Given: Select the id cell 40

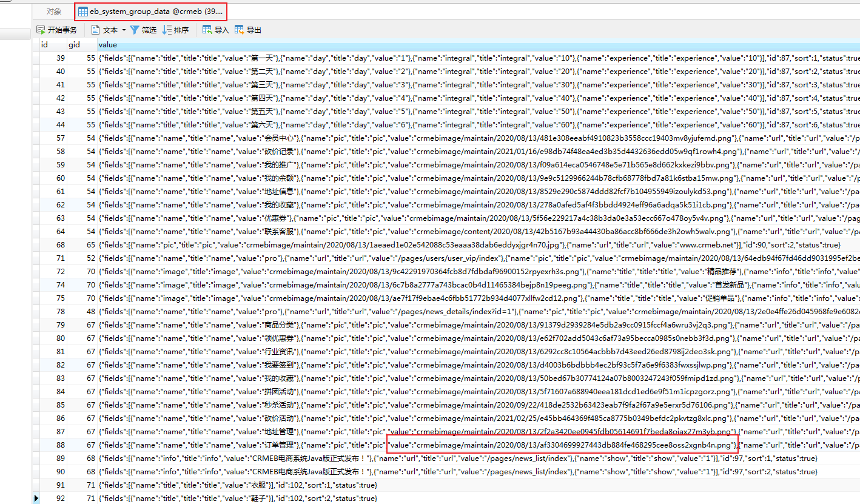Looking at the screenshot, I should point(53,72).
